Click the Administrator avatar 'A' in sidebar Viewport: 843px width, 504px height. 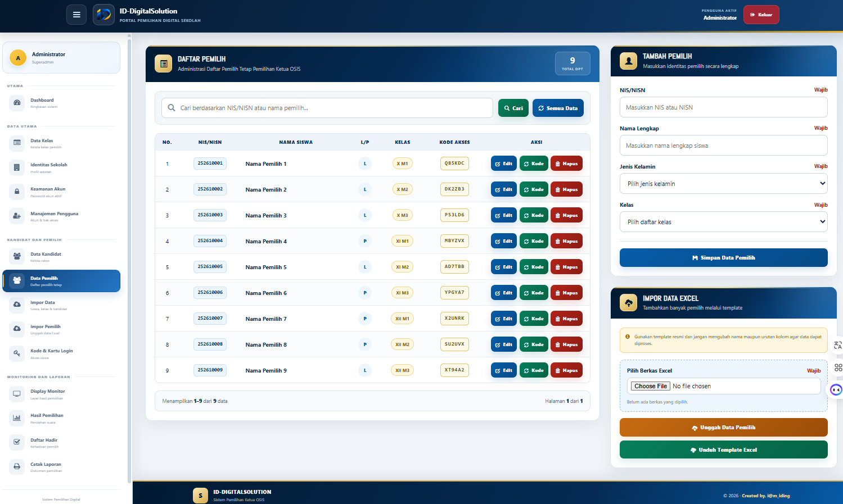[x=18, y=58]
